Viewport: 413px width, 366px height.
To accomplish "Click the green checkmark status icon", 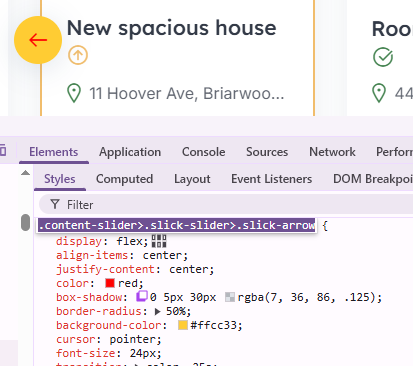I will point(383,57).
